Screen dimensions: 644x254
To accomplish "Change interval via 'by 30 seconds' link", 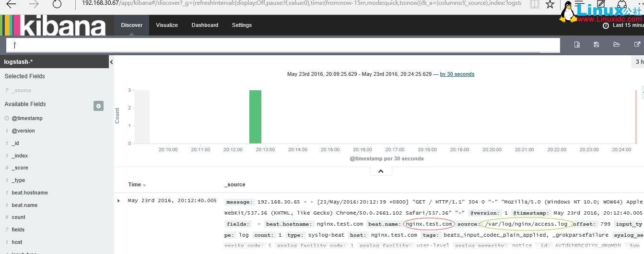I will 457,74.
